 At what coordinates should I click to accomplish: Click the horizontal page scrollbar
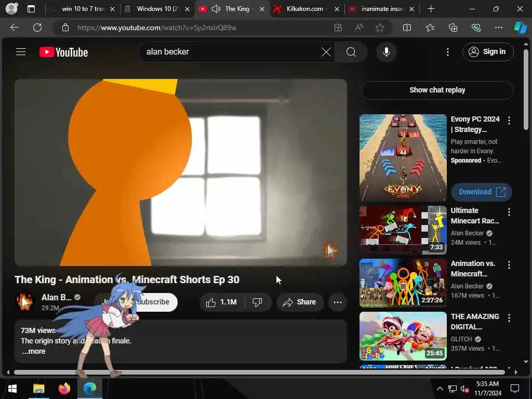coord(259,372)
